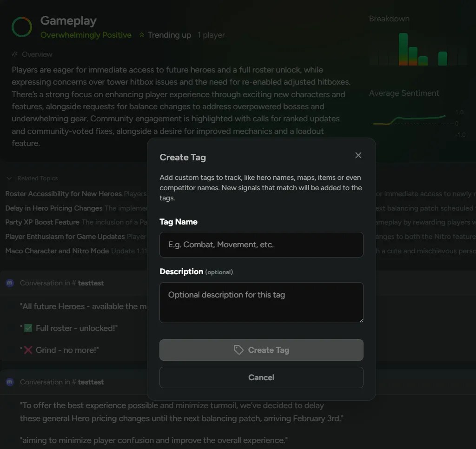Click the Average Sentiment line chart
The image size is (476, 449).
coord(409,120)
